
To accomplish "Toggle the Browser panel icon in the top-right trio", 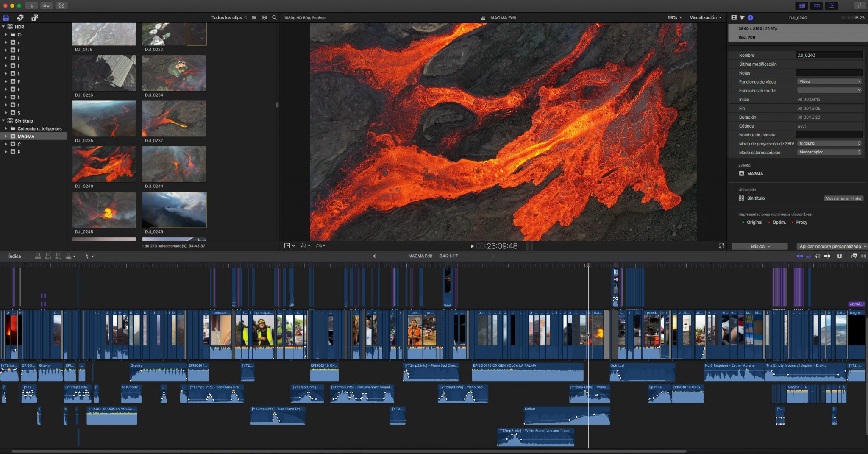I will coord(802,6).
